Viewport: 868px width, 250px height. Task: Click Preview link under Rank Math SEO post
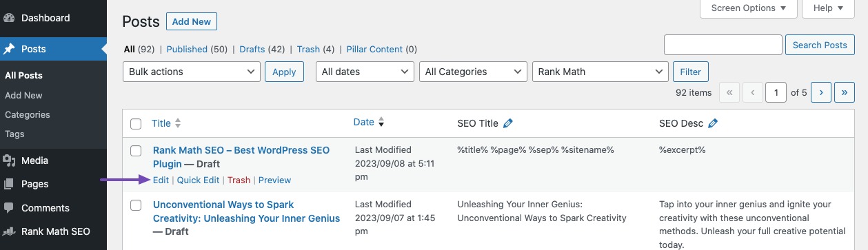[274, 180]
